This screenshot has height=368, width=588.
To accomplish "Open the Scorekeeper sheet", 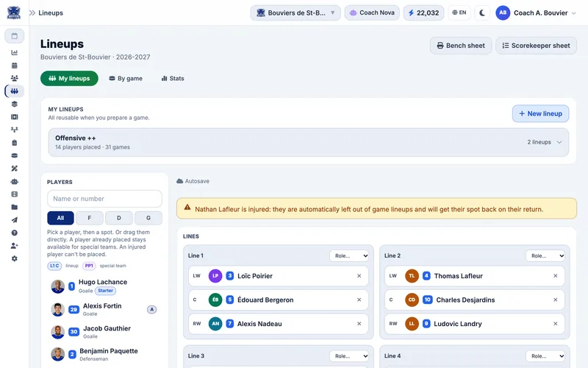I will (536, 46).
